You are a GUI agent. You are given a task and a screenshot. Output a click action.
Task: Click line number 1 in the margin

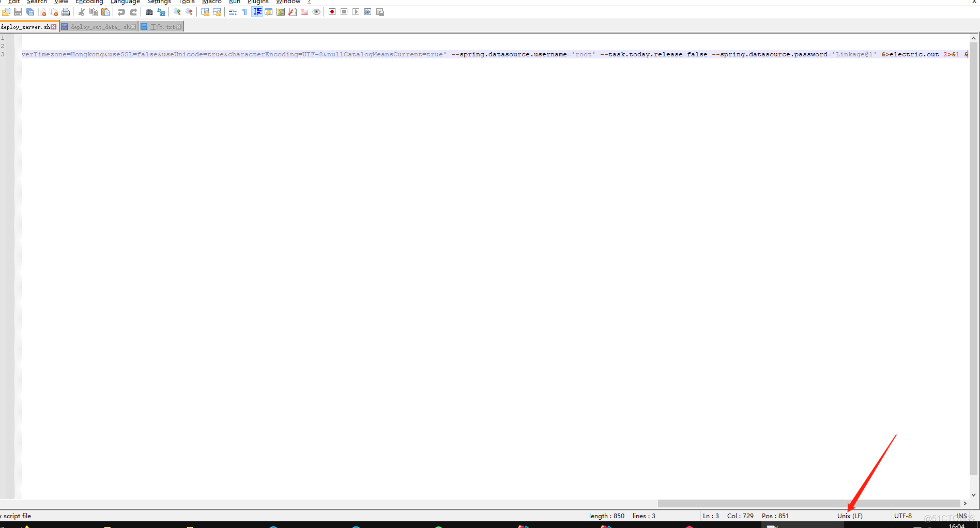point(3,38)
